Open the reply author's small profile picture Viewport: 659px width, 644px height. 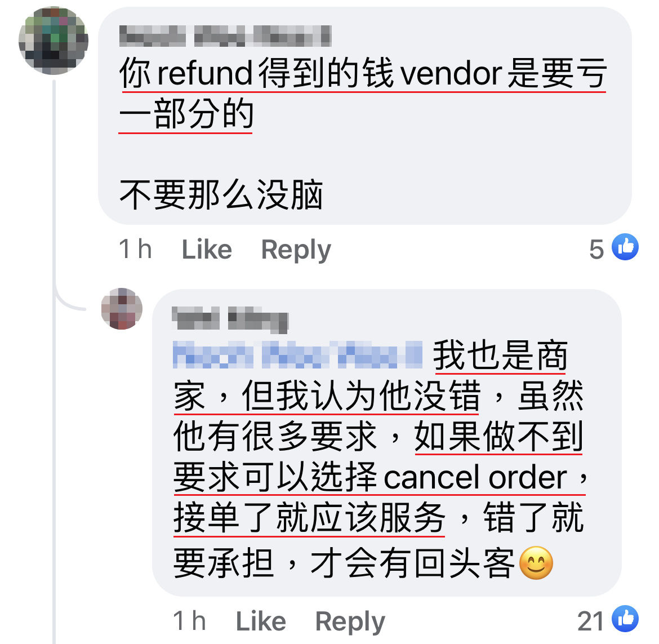click(x=122, y=309)
